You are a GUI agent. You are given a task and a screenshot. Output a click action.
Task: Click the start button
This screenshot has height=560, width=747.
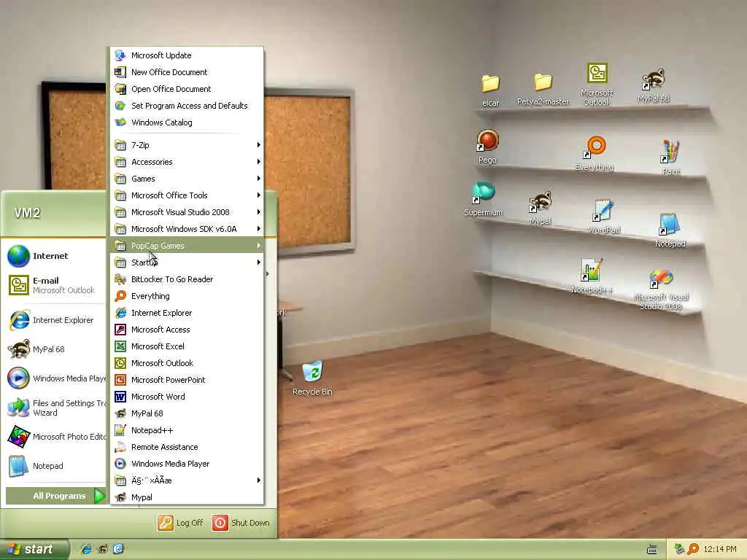coord(34,549)
